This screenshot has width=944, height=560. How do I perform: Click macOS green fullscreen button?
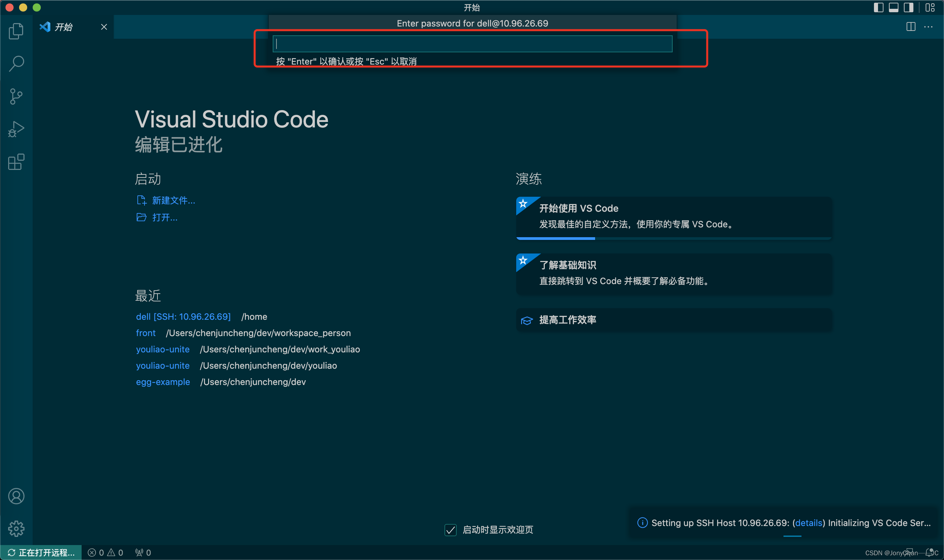pyautogui.click(x=37, y=7)
